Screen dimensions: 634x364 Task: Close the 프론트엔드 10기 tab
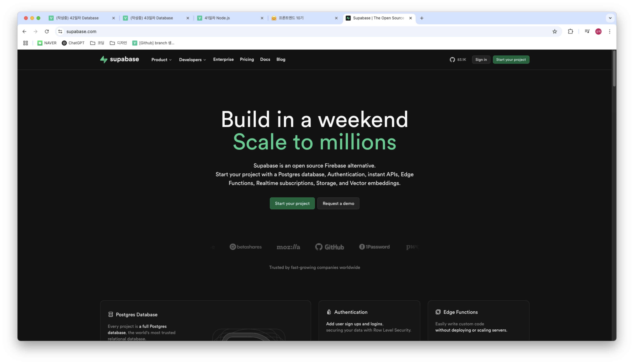[336, 18]
